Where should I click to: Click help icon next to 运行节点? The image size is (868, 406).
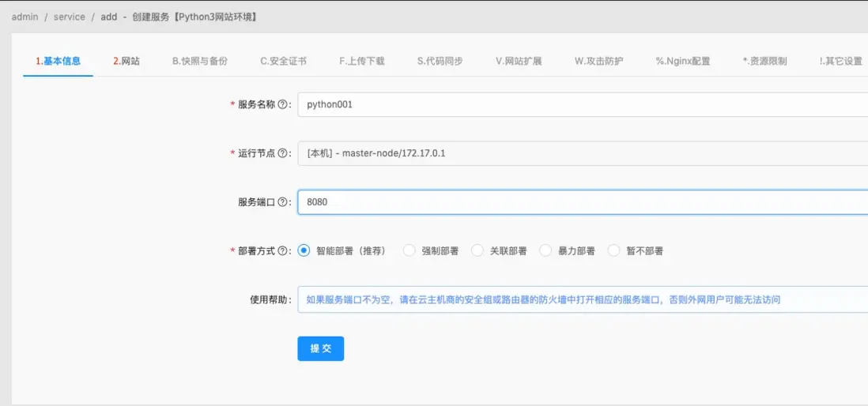[x=283, y=153]
